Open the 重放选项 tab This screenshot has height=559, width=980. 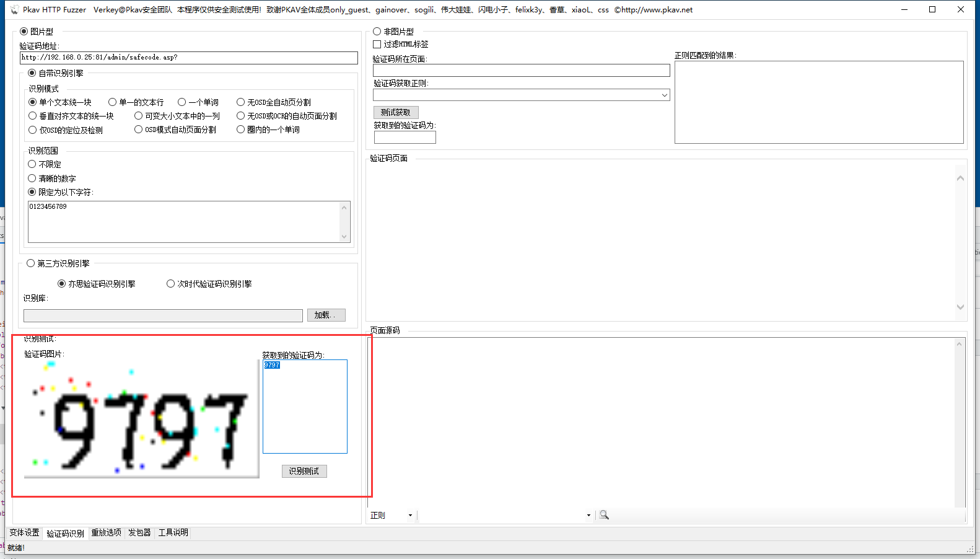(106, 533)
